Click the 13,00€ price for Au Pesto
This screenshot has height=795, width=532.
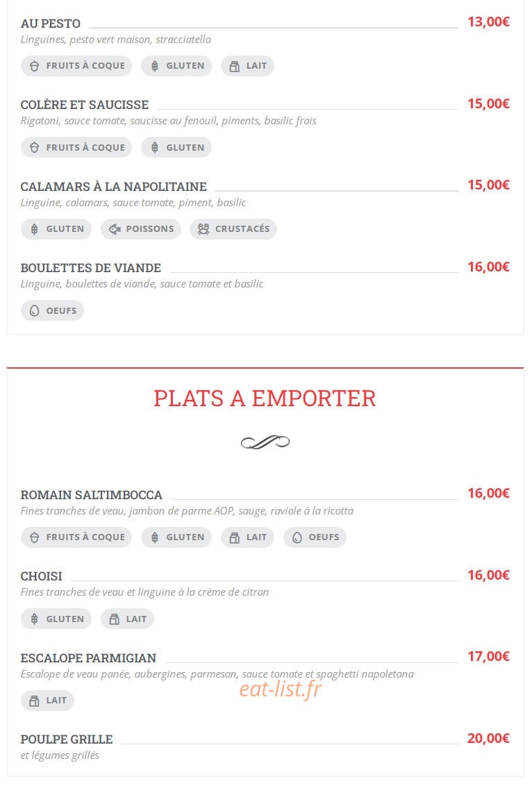click(x=488, y=22)
